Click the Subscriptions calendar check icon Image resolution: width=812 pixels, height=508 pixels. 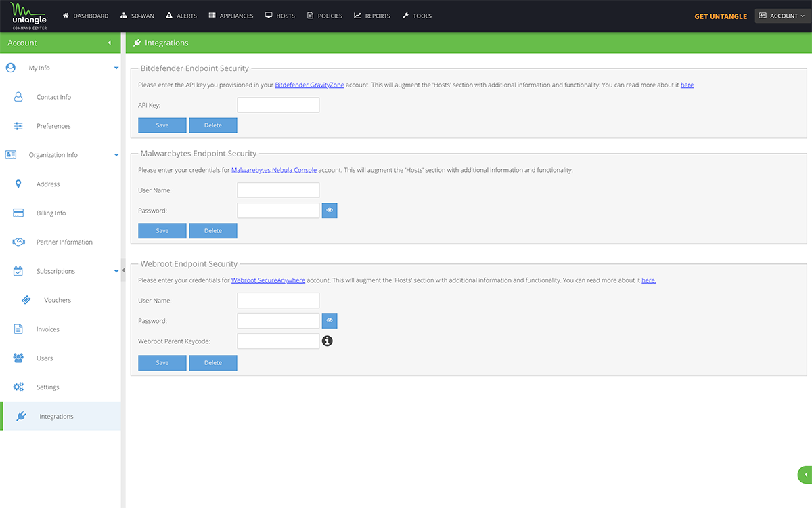[x=18, y=271]
